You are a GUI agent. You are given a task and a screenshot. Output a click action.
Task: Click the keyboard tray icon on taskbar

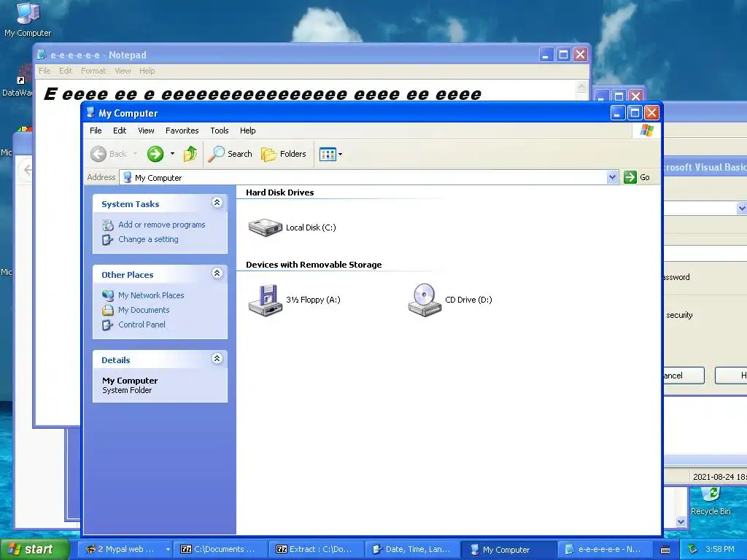pyautogui.click(x=665, y=550)
